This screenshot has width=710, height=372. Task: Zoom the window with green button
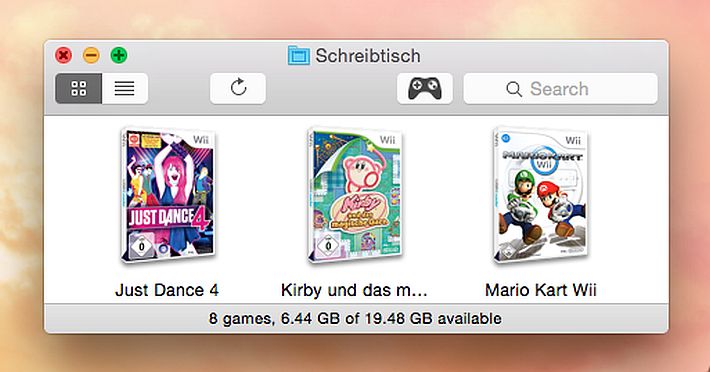coord(119,55)
